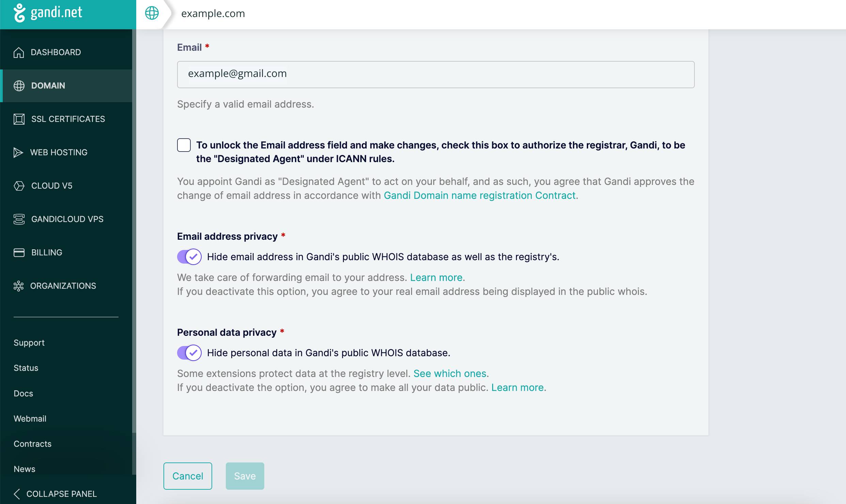Click the Billing card icon
The width and height of the screenshot is (846, 504).
pos(19,253)
